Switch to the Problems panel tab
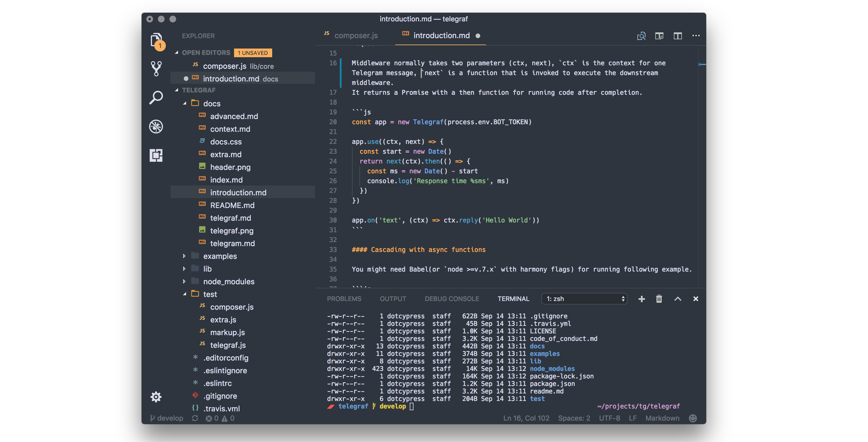The width and height of the screenshot is (868, 442). coord(344,299)
